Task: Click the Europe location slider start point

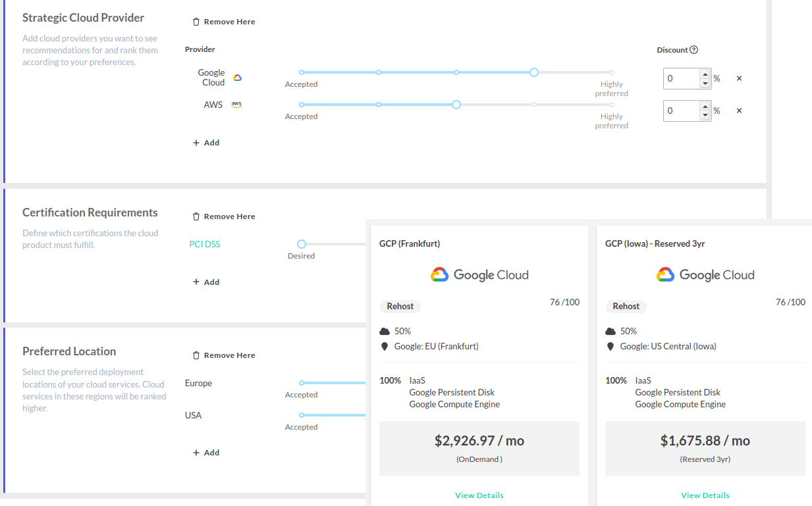Action: pos(302,383)
